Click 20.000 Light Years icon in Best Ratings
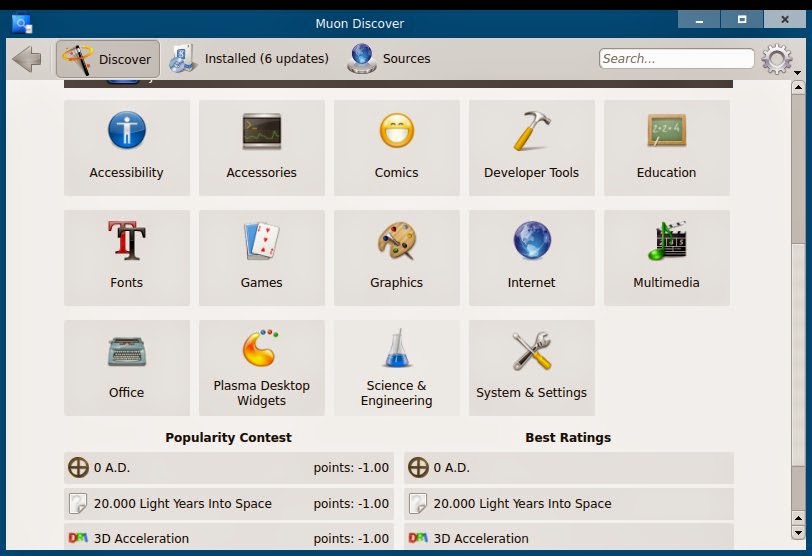Viewport: 812px width, 556px height. 418,503
